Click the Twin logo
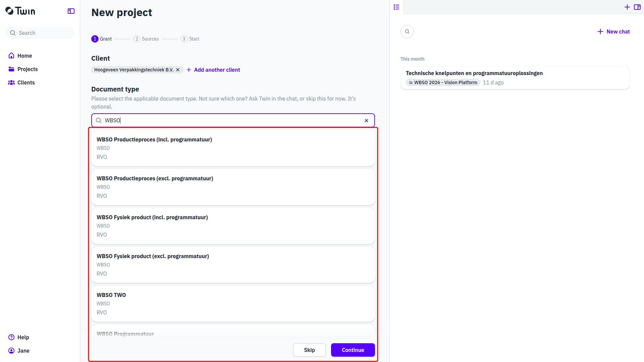This screenshot has width=644, height=362. click(20, 11)
